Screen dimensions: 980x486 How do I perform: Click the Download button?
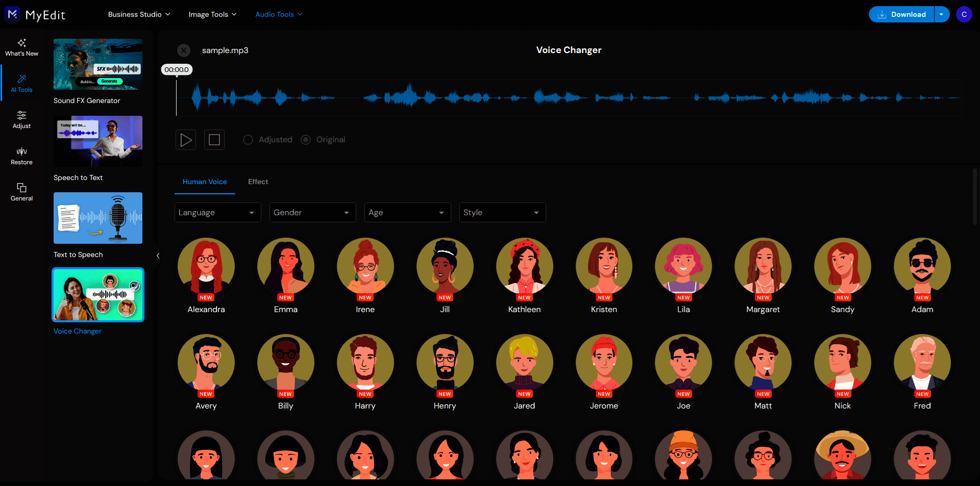[x=901, y=14]
